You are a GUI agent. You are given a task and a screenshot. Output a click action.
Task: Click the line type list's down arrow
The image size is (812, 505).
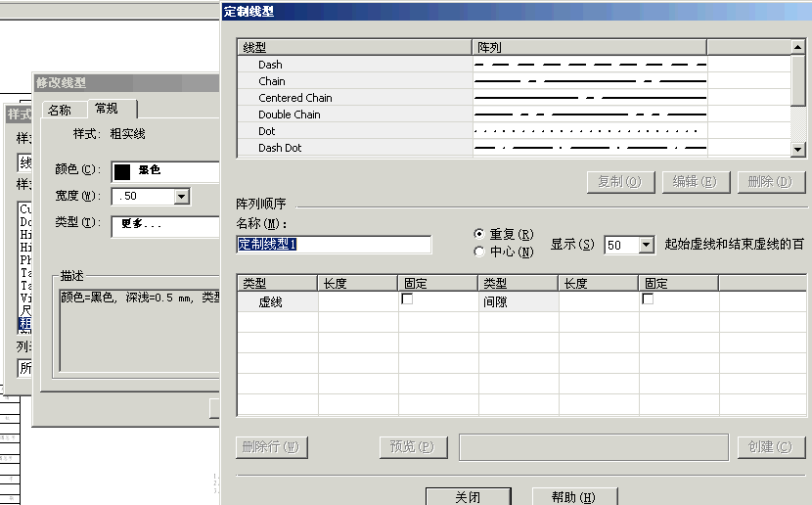point(798,150)
